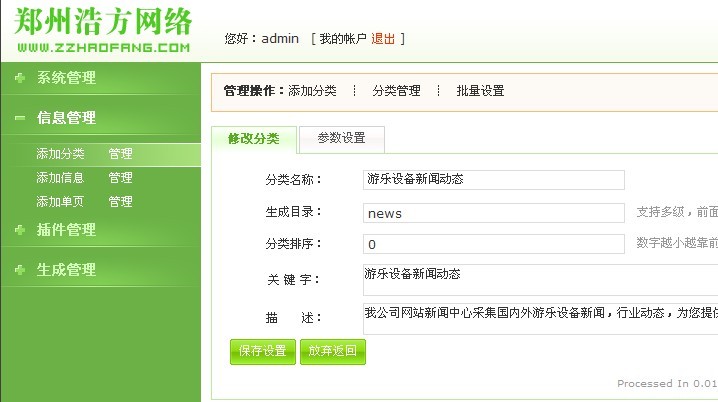Open the 我的帐户 link

point(343,39)
